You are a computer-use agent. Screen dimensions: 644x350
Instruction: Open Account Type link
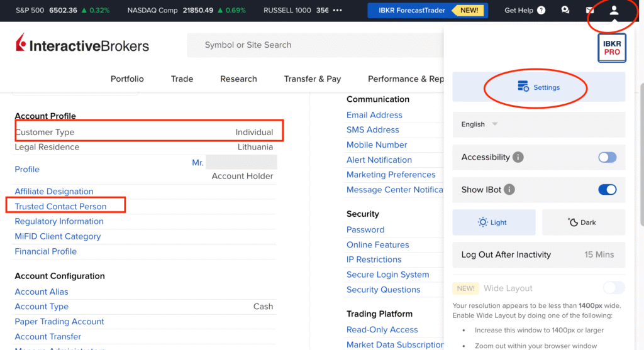click(x=42, y=307)
